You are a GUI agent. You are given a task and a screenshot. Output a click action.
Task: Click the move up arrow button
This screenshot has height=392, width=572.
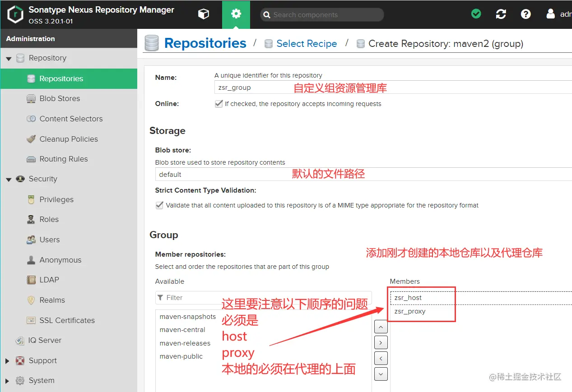381,327
